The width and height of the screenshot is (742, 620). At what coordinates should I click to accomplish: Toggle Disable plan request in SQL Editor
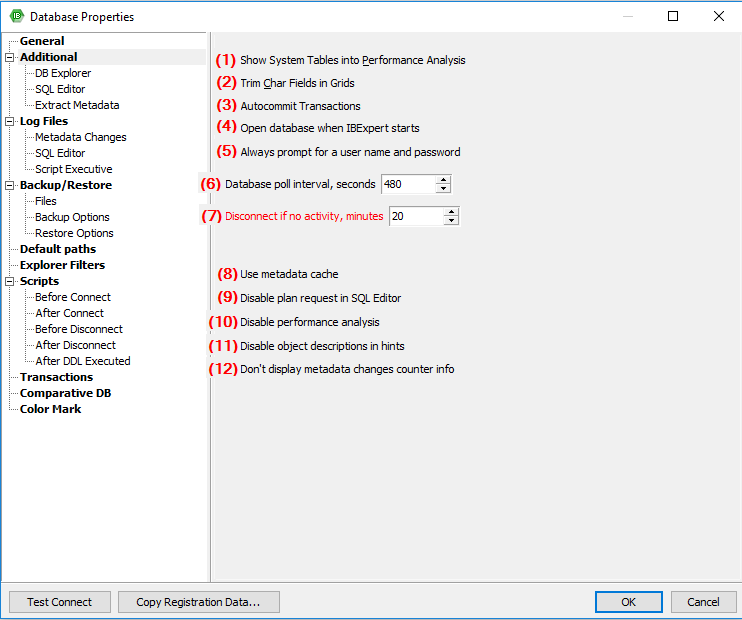click(320, 298)
